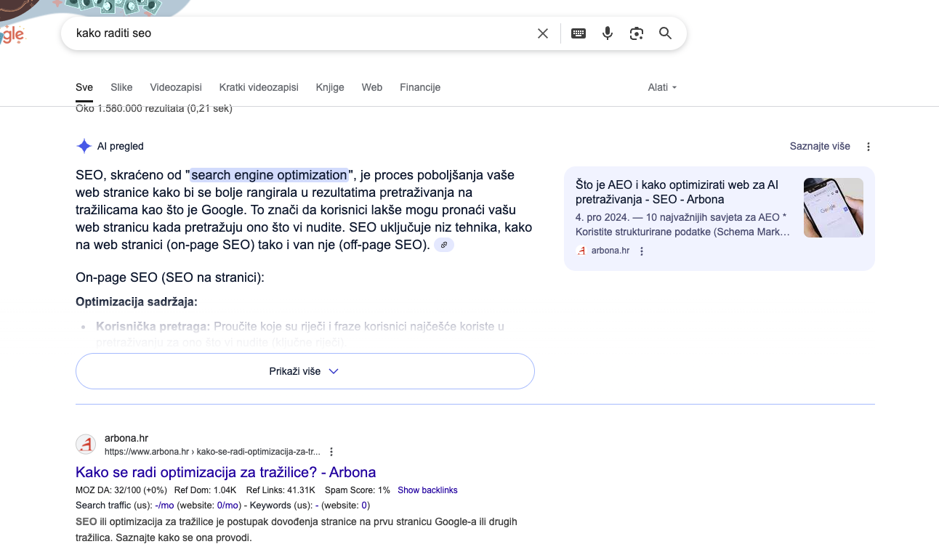Open the Knjige tab
This screenshot has width=939, height=560.
coord(330,87)
